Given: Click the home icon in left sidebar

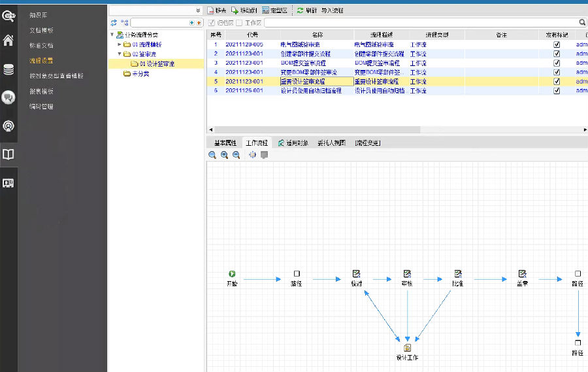Looking at the screenshot, I should [8, 41].
